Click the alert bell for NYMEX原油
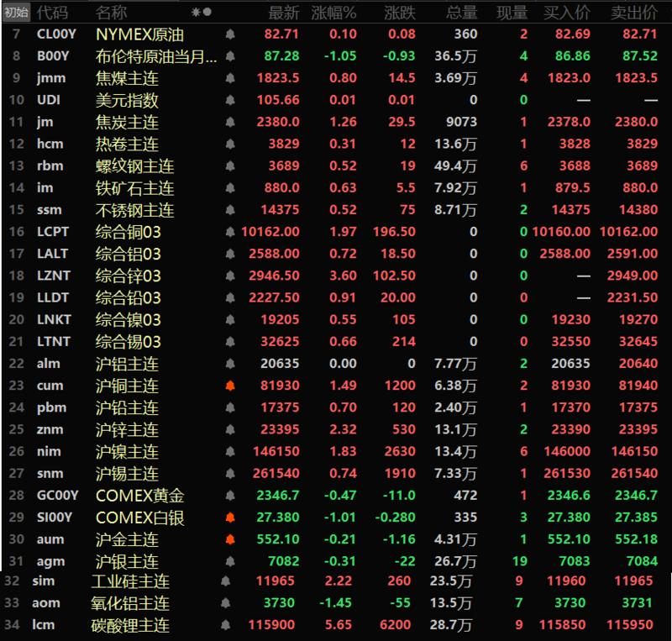Viewport: 672px width, 641px height. [x=230, y=34]
